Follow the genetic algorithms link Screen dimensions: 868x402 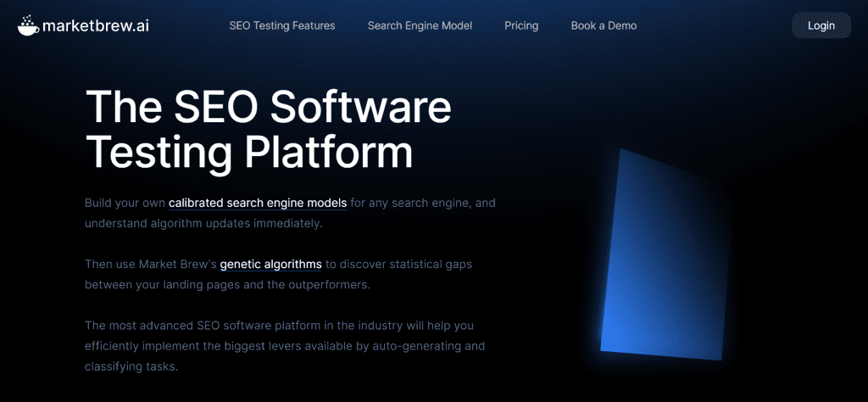pyautogui.click(x=270, y=264)
